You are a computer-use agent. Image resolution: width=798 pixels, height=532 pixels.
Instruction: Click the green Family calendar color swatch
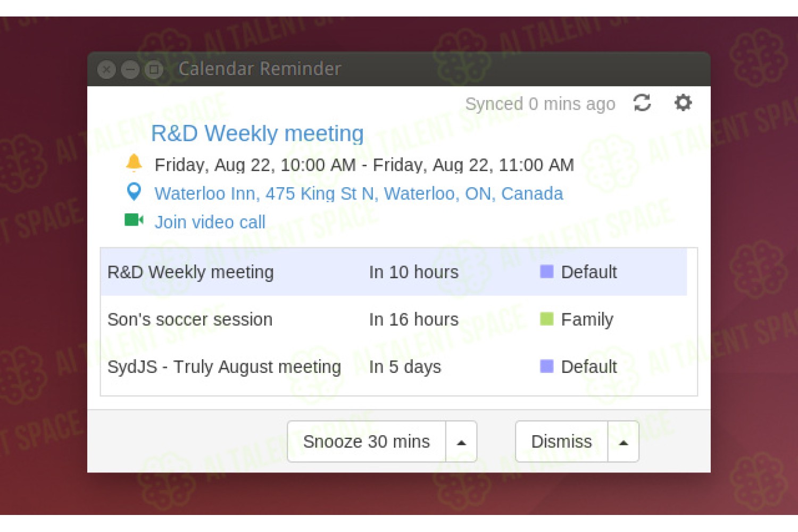[x=547, y=319]
